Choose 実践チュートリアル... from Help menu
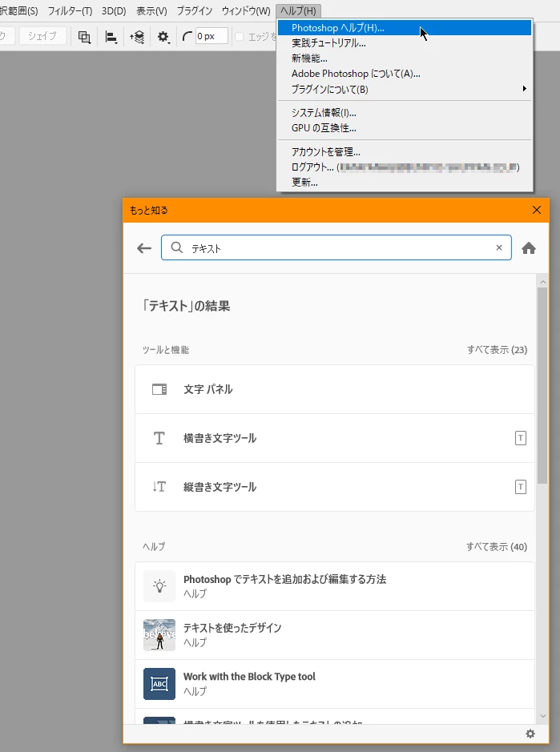 [x=405, y=43]
